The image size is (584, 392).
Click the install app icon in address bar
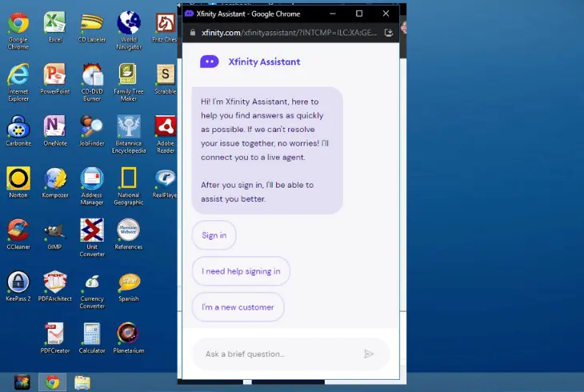click(389, 33)
